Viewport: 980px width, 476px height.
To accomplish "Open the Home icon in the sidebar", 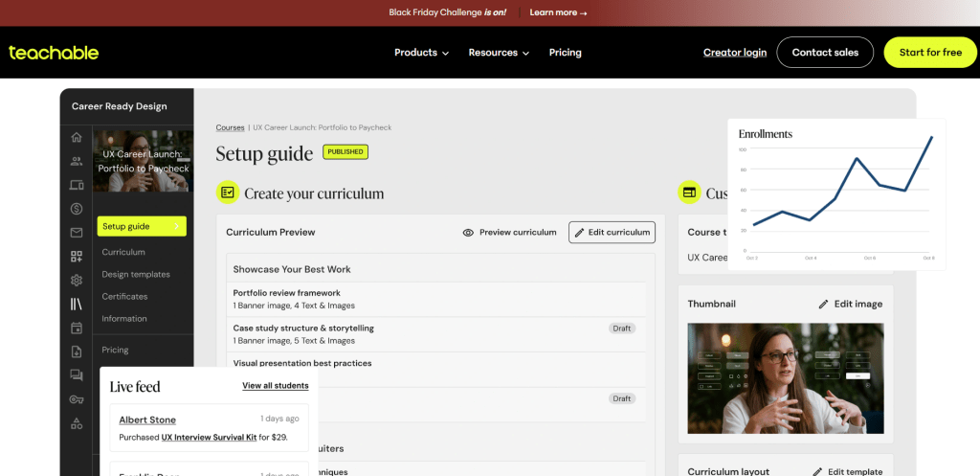I will [x=77, y=137].
